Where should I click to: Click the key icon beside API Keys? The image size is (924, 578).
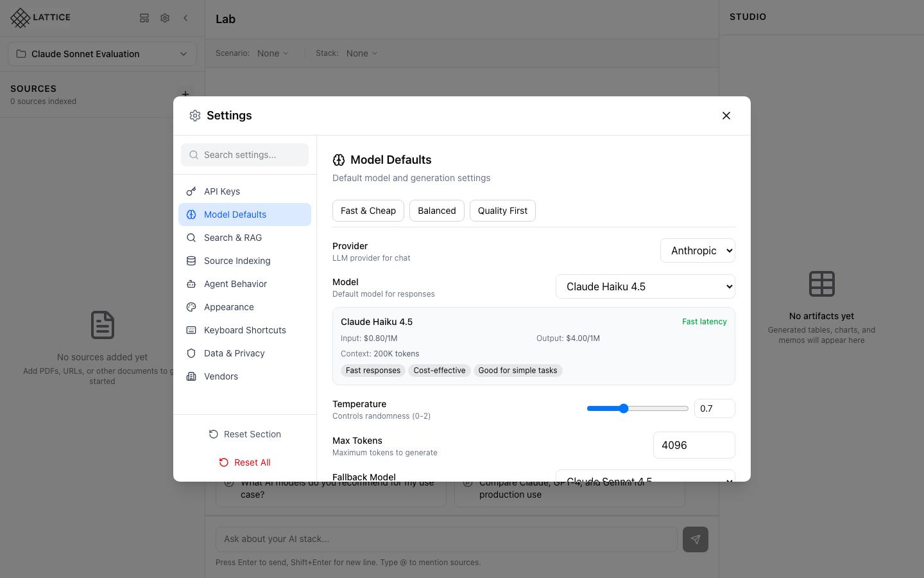pos(191,191)
